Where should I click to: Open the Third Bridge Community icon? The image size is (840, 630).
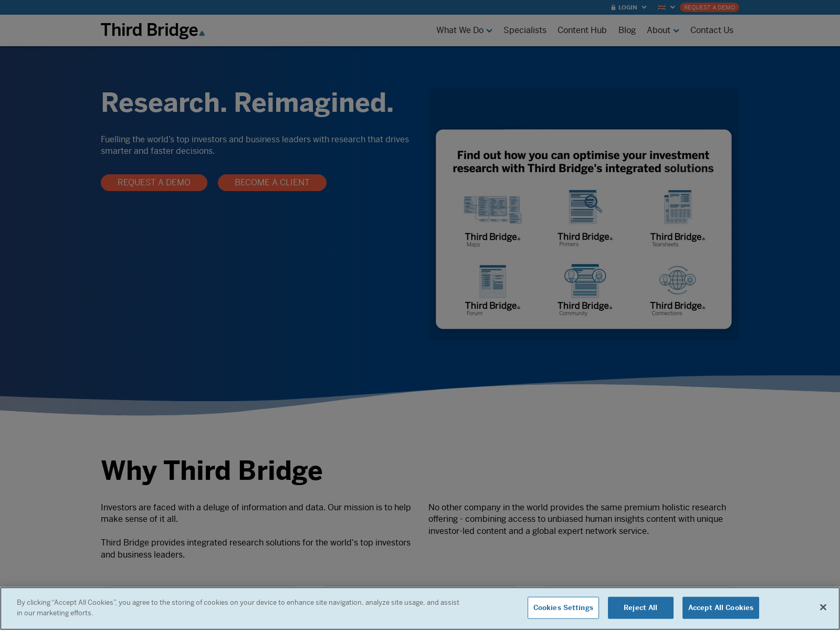[x=585, y=280]
